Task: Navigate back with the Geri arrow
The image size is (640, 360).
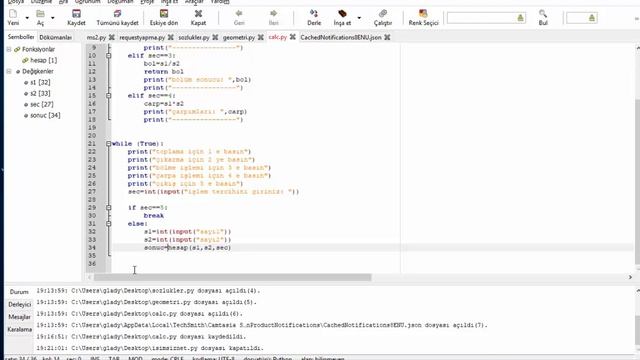Action: (x=239, y=14)
